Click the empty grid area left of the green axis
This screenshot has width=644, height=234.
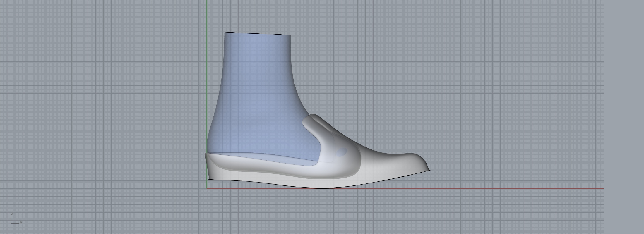pos(102,102)
